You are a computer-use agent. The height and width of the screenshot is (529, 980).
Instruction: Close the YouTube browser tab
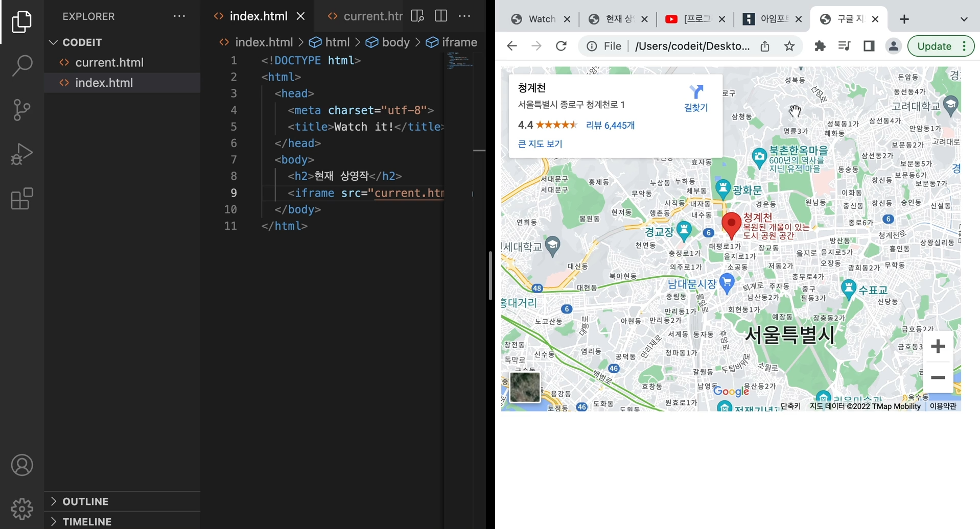coord(722,19)
